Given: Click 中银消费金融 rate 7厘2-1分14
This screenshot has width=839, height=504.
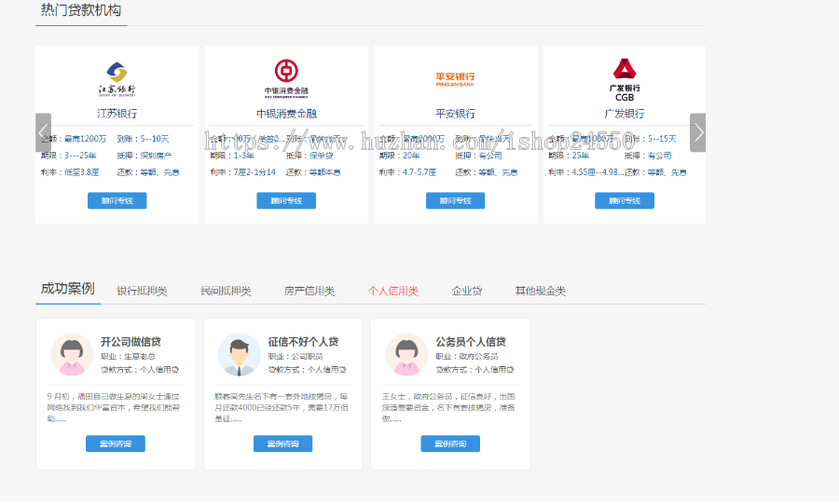Looking at the screenshot, I should [x=254, y=172].
